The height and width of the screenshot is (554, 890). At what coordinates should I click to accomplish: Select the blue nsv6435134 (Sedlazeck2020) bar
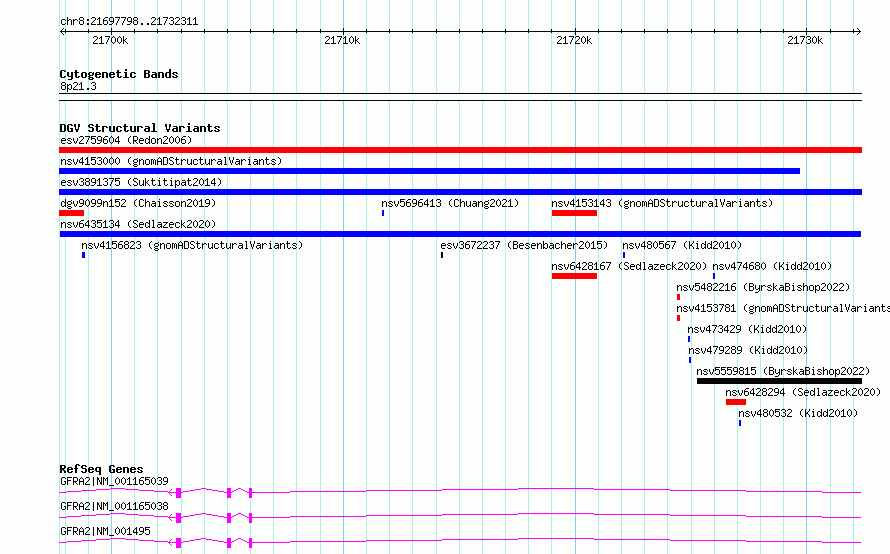(x=460, y=234)
